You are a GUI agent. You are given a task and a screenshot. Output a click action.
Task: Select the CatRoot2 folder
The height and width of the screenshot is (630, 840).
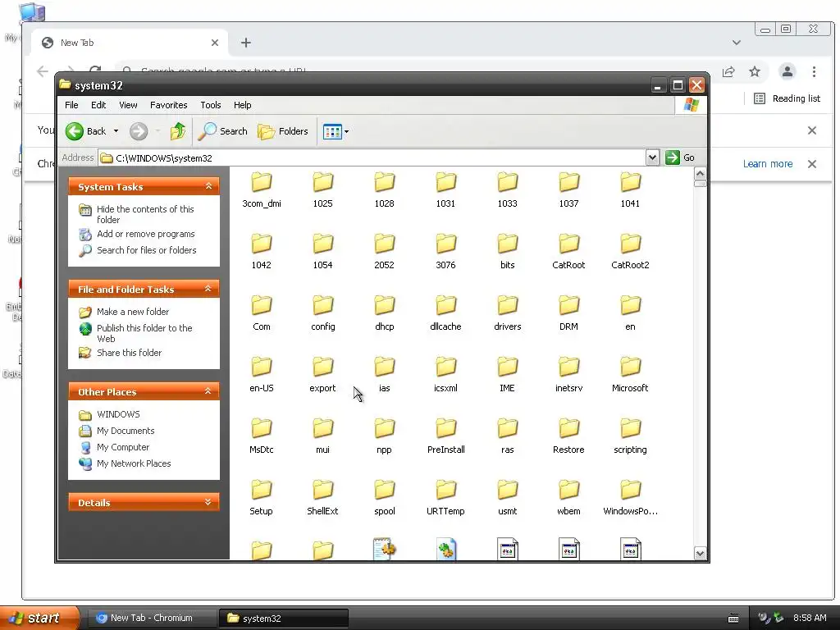coord(631,252)
